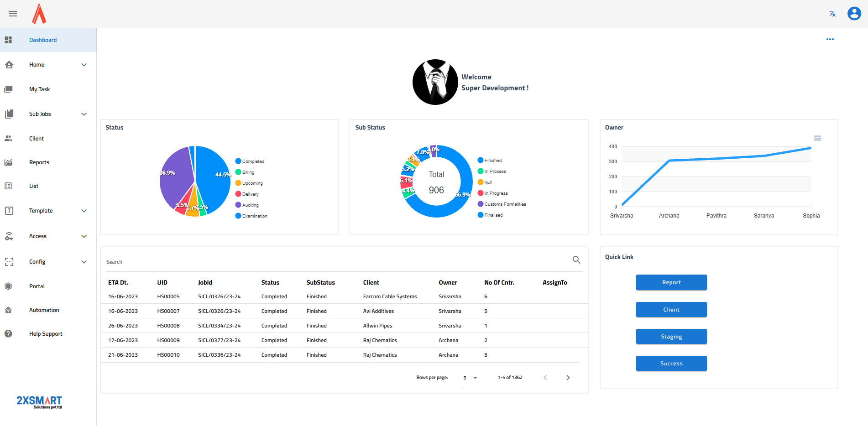This screenshot has height=426, width=868.
Task: Click the three-dot options icon
Action: [x=830, y=39]
